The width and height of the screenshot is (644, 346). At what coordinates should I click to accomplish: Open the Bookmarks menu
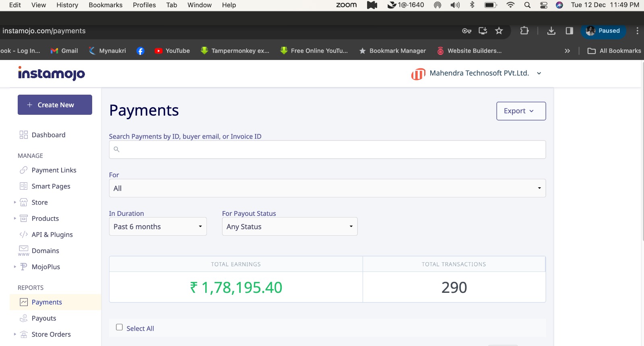(x=105, y=5)
